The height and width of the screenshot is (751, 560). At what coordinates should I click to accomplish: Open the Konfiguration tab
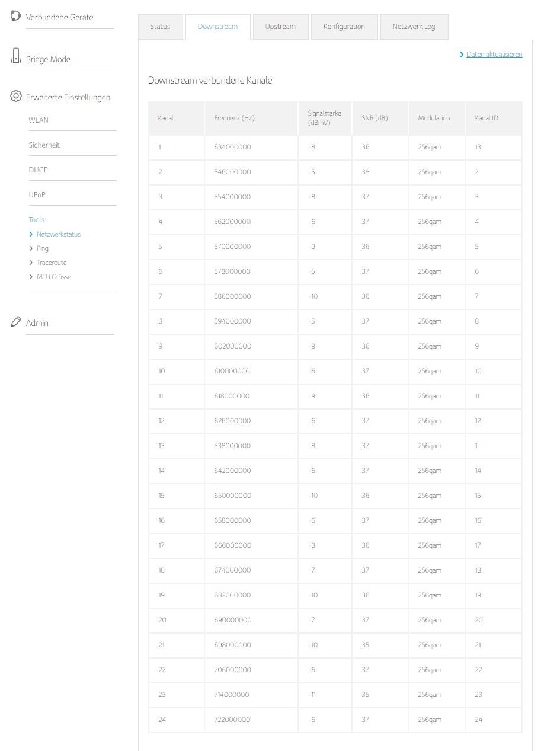344,27
